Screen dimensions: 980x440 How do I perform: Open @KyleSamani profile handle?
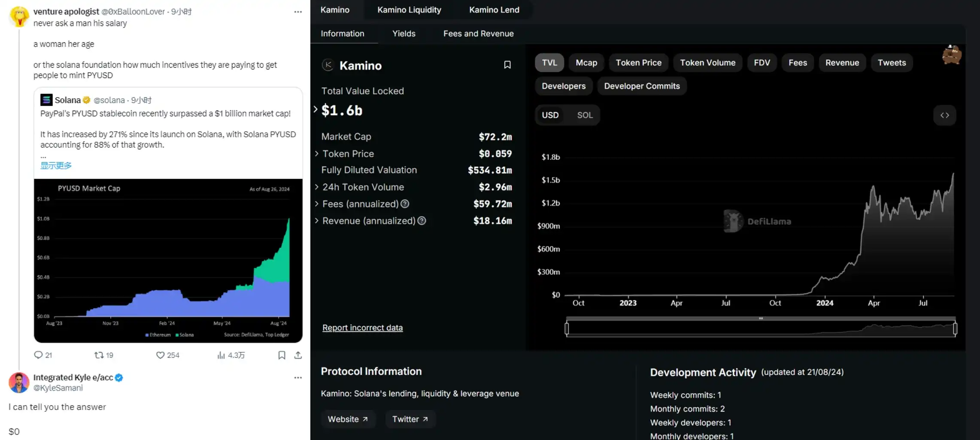[58, 388]
